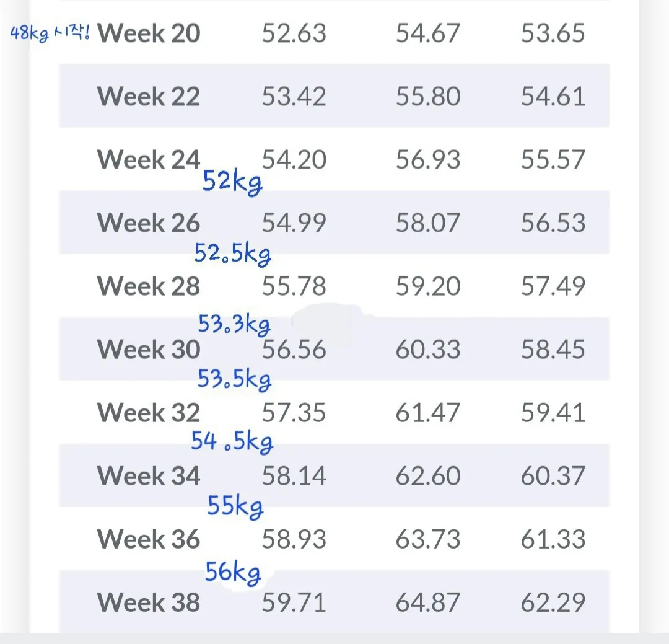Click the handwritten 53.3kg annotation
Screen dimensions: 669x644
click(x=234, y=325)
